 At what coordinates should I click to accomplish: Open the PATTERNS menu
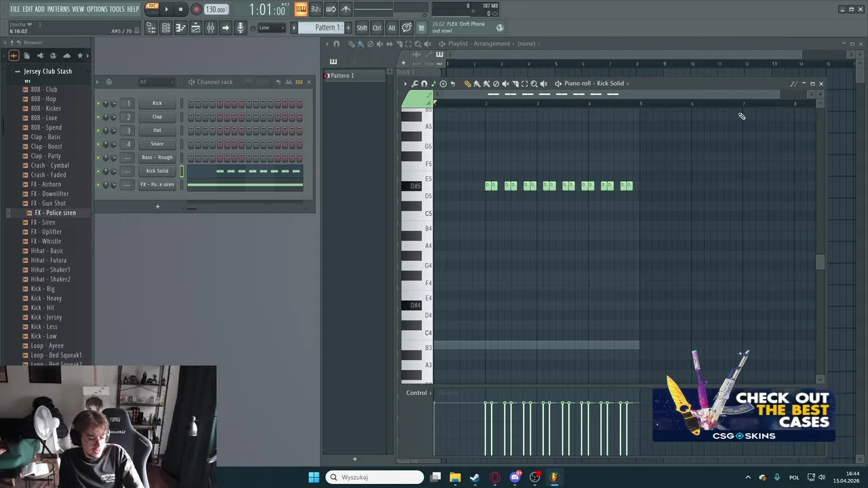click(x=58, y=9)
